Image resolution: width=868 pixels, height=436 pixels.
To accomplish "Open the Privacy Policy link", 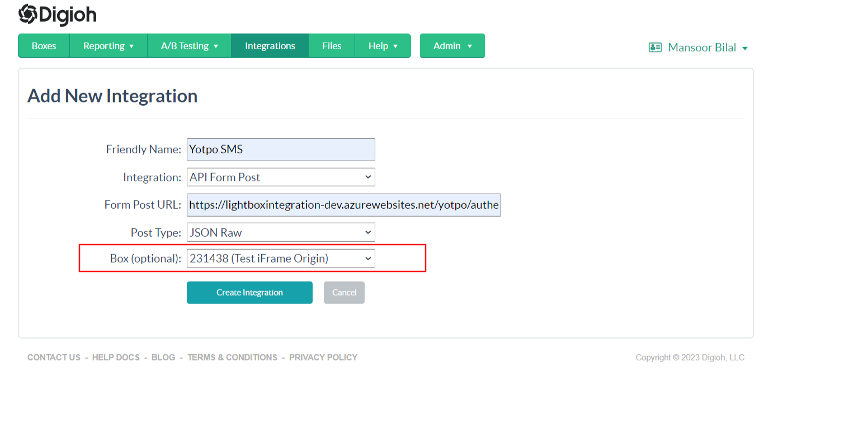I will [x=323, y=357].
